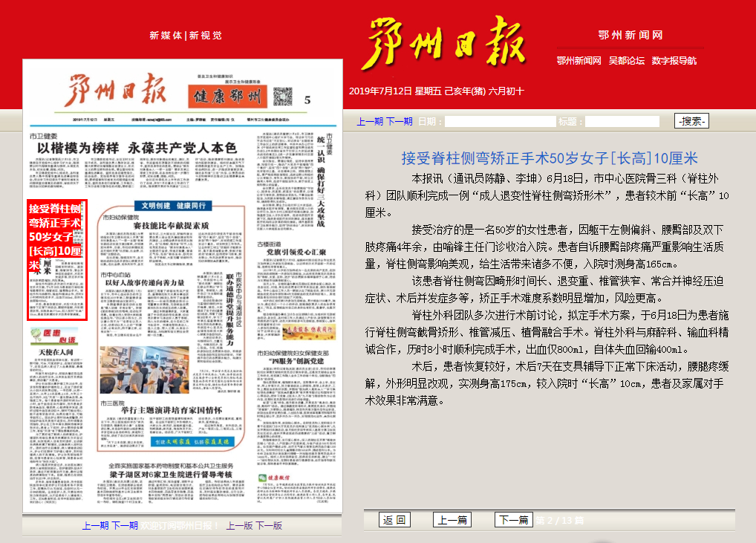Open the 梁子湖区对6家卫生院进行督导考核 article
Viewport: 756px width, 543px height.
(x=172, y=473)
